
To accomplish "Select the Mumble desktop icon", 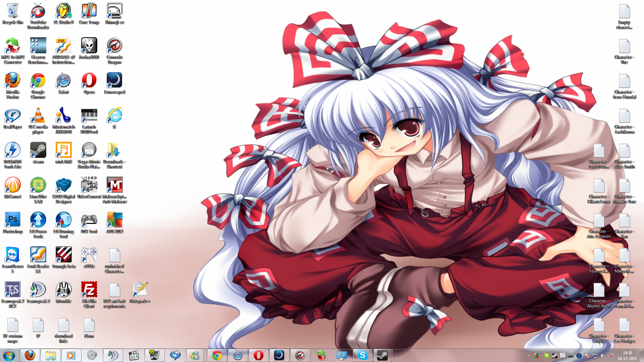I will point(64,293).
